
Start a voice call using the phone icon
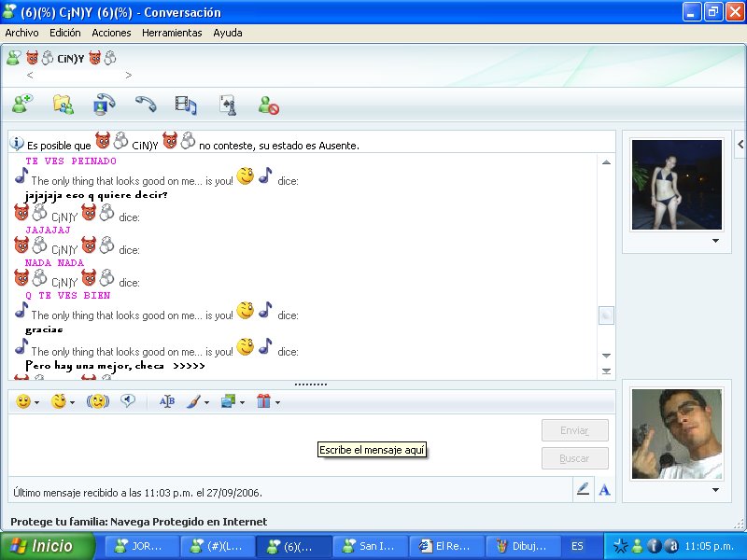point(146,104)
